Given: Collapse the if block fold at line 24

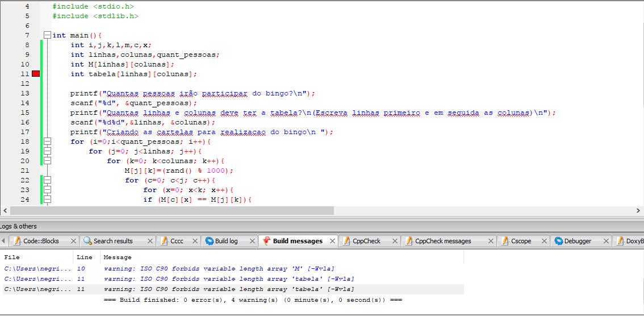Looking at the screenshot, I should pyautogui.click(x=47, y=199).
